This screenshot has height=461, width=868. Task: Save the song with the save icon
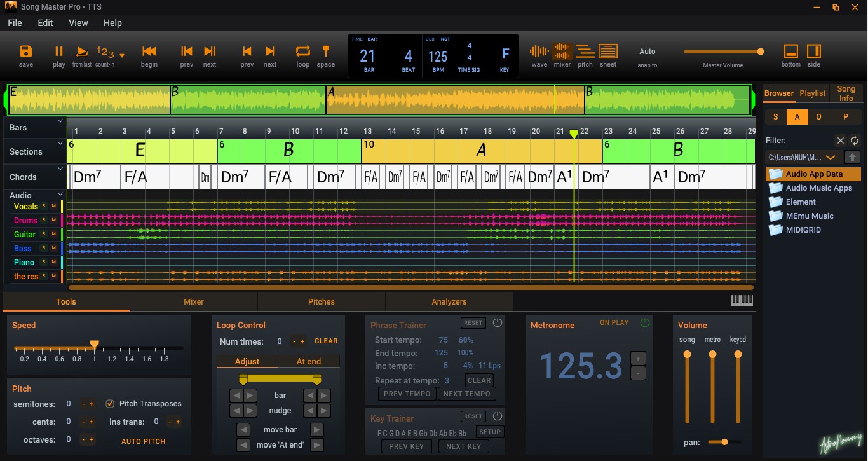(26, 52)
